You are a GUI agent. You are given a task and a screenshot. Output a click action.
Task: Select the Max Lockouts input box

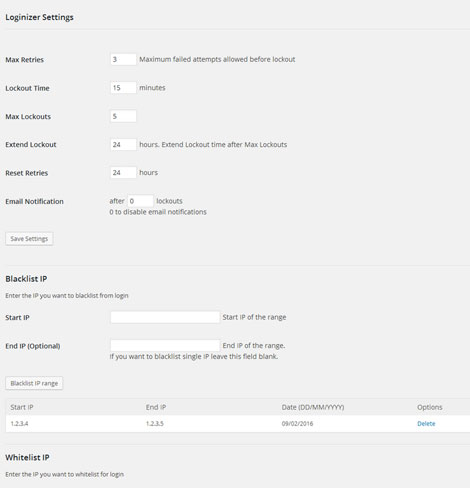click(x=123, y=116)
